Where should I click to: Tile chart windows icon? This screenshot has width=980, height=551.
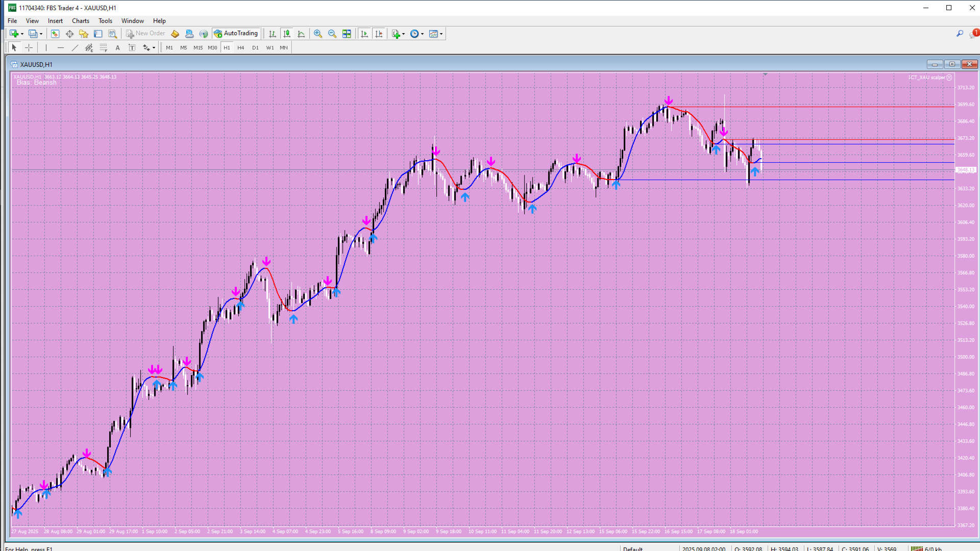347,34
